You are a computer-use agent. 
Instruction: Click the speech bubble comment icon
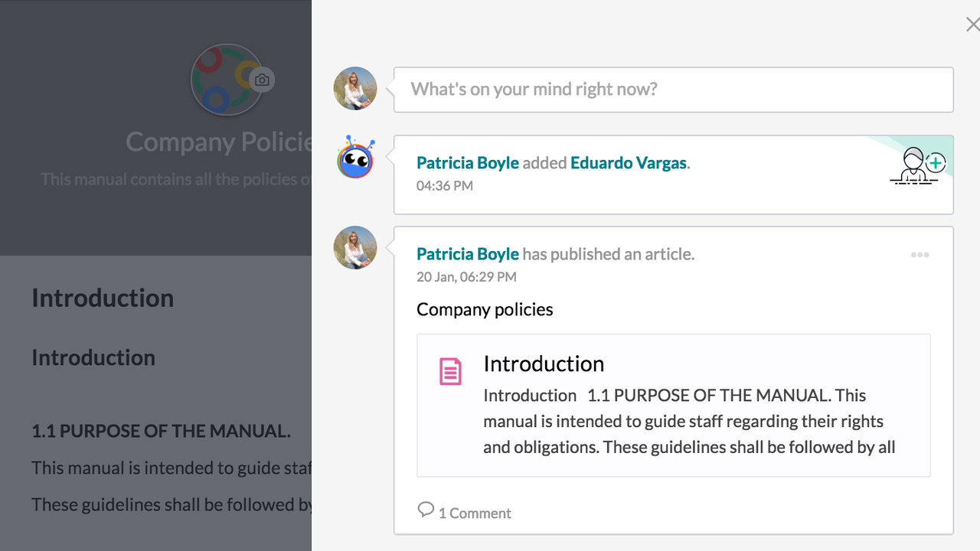426,510
